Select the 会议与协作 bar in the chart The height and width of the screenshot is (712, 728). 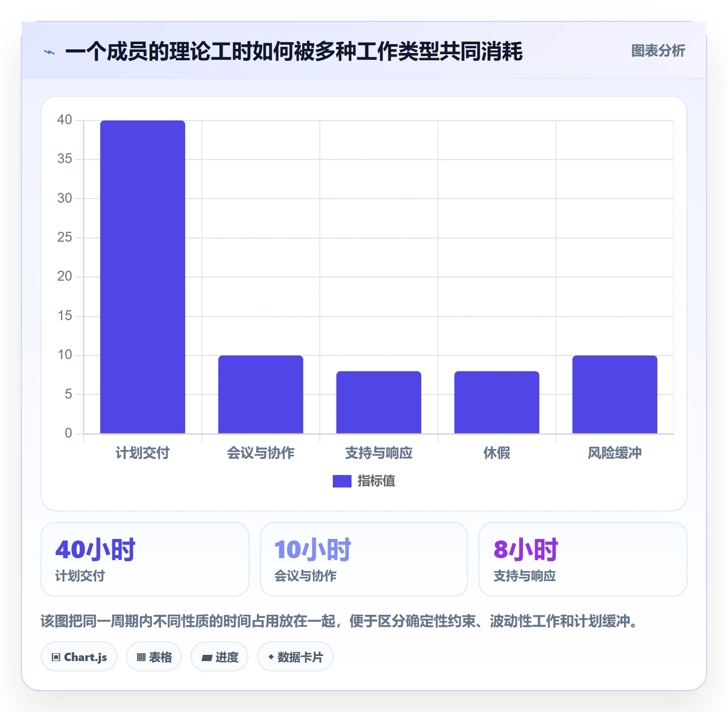click(x=261, y=394)
